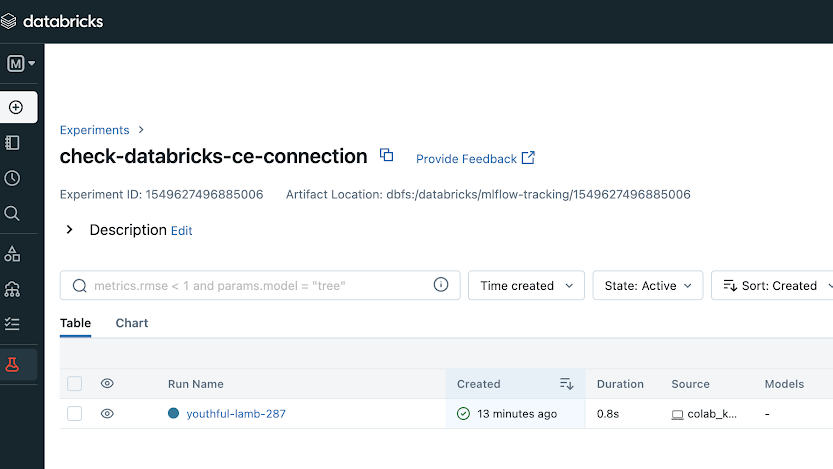
Task: Switch to the Chart tab
Action: pyautogui.click(x=132, y=323)
